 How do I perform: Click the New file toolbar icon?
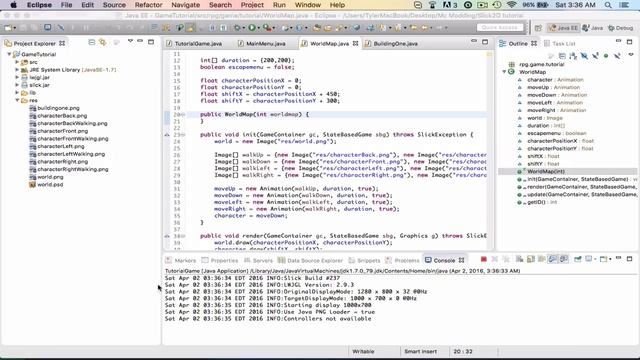(x=8, y=28)
